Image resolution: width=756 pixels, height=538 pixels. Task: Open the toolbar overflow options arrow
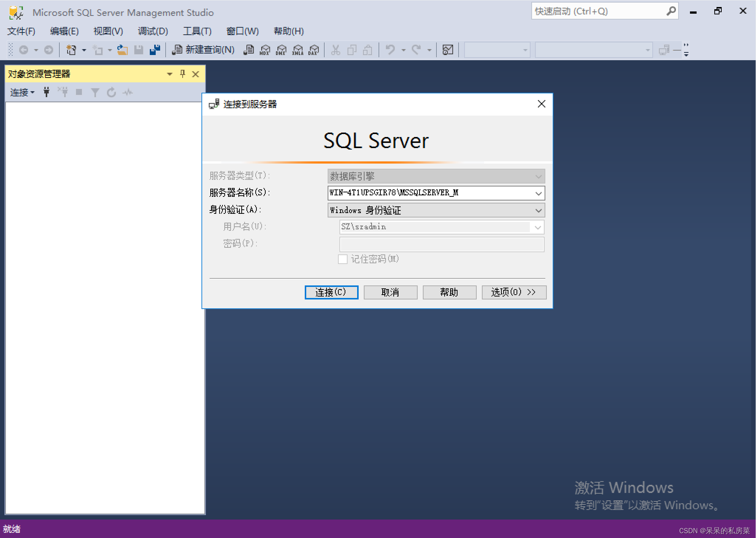point(686,54)
